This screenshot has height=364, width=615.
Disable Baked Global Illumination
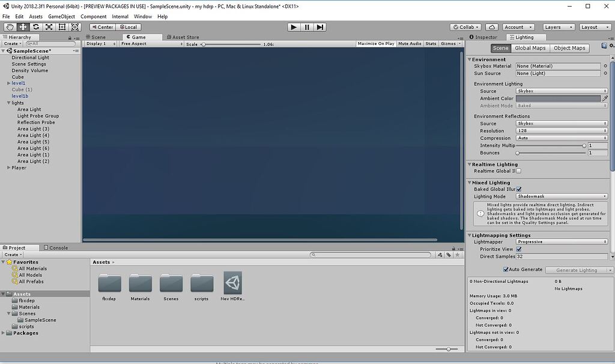tap(518, 189)
